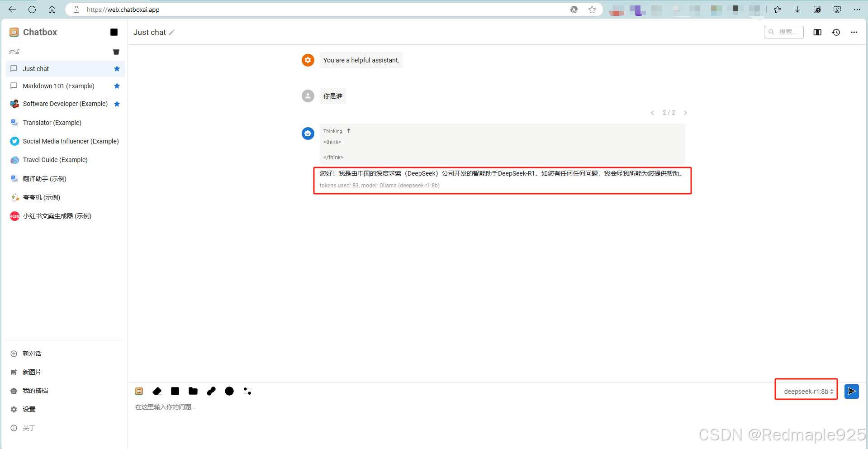
Task: Open 小红书文案生成器 (示例) conversation
Action: tap(65, 216)
